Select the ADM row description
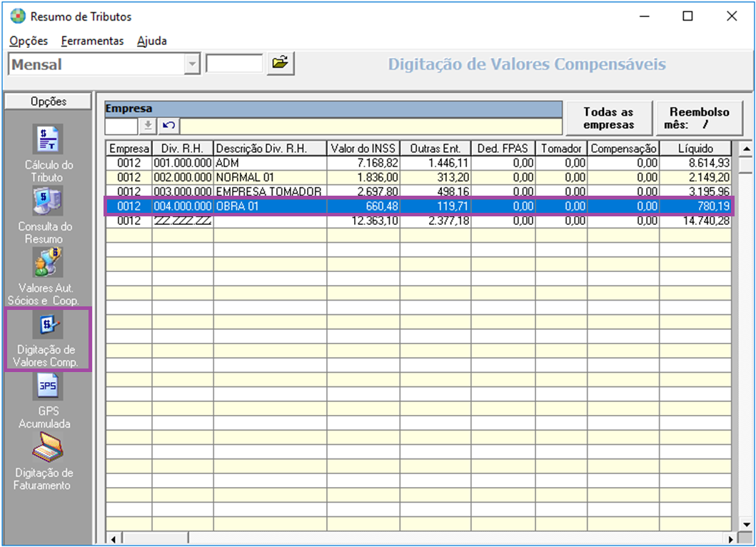756x547 pixels. [x=228, y=163]
